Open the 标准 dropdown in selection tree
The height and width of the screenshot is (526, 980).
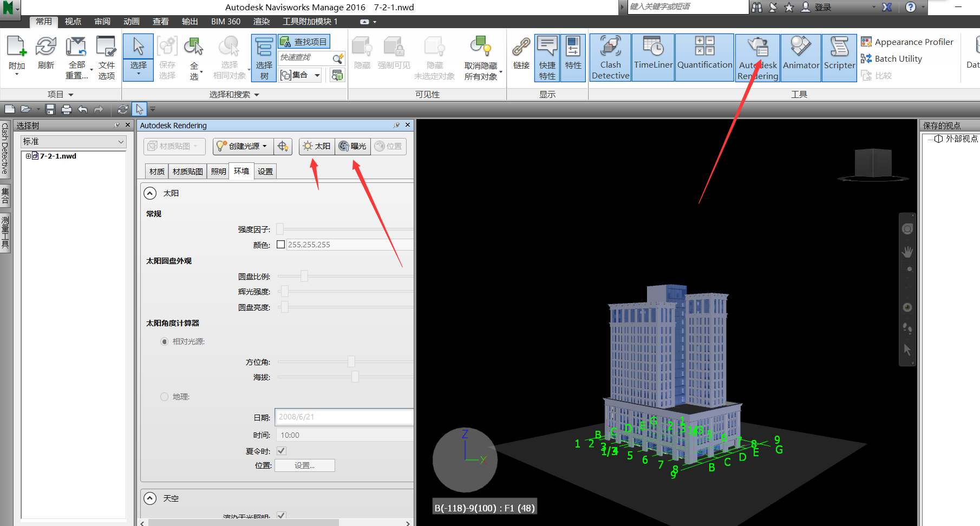click(73, 142)
